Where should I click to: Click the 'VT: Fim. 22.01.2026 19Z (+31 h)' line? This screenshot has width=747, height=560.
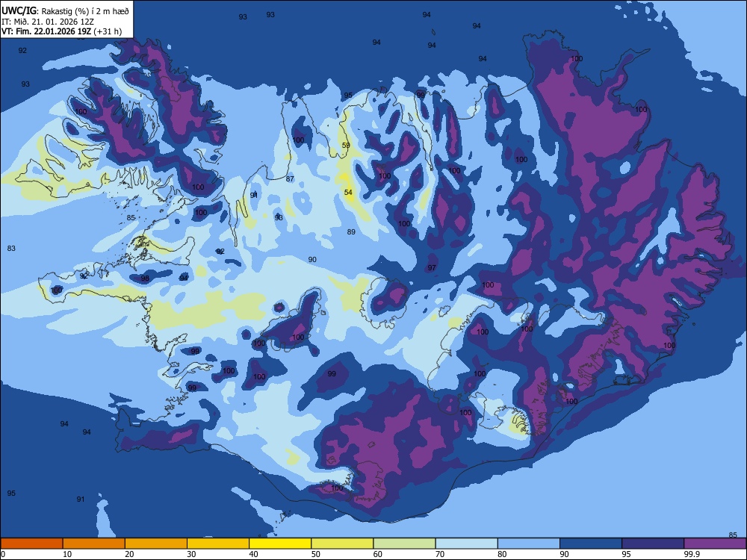[61, 31]
